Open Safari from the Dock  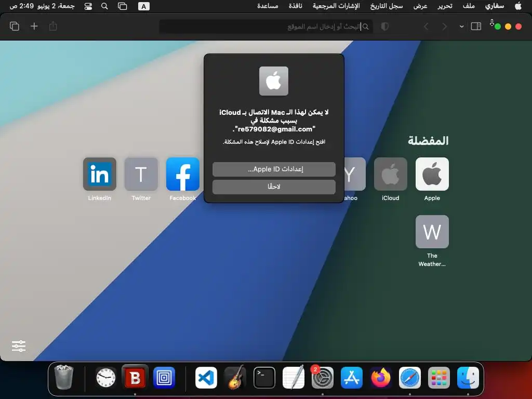tap(409, 378)
